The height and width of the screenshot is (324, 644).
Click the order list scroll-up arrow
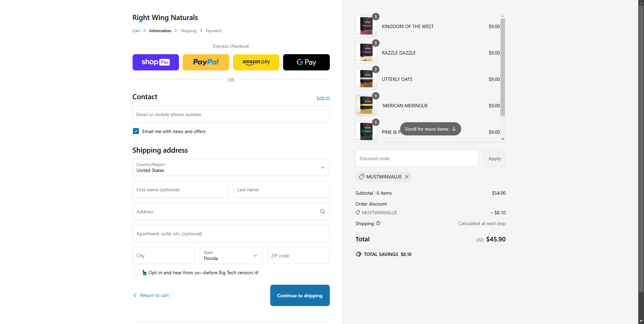(x=503, y=16)
